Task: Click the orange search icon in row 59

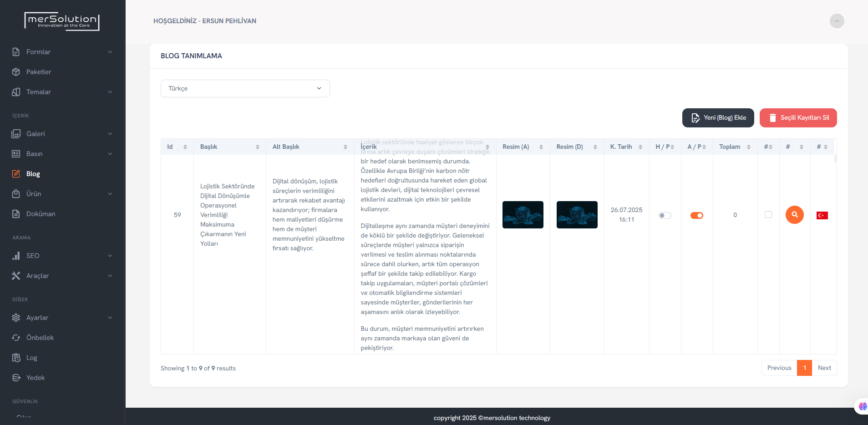Action: tap(794, 215)
